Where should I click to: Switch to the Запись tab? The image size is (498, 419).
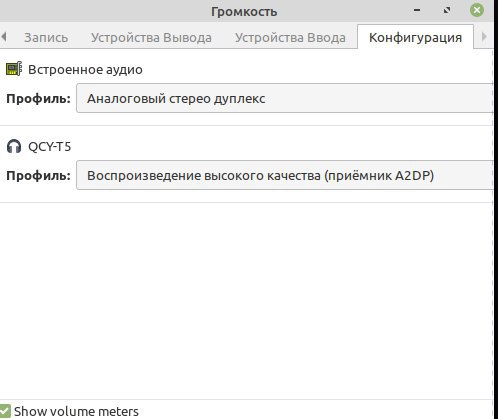pyautogui.click(x=46, y=37)
